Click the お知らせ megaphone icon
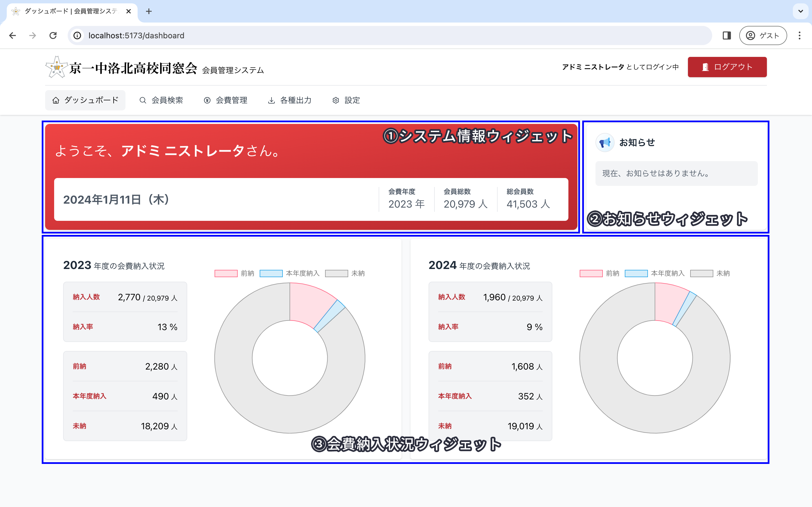The width and height of the screenshot is (812, 507). click(605, 142)
